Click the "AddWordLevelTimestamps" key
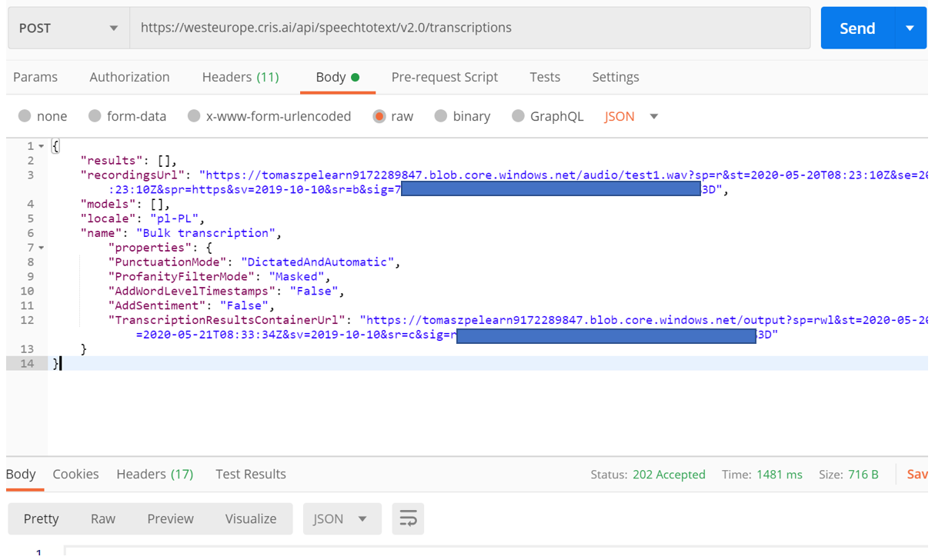945x560 pixels. [192, 292]
